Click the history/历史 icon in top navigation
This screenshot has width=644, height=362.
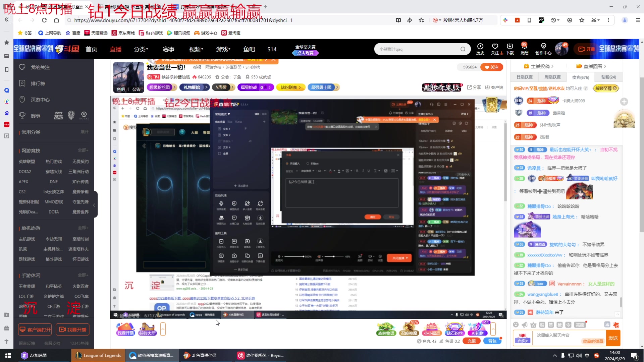(480, 49)
